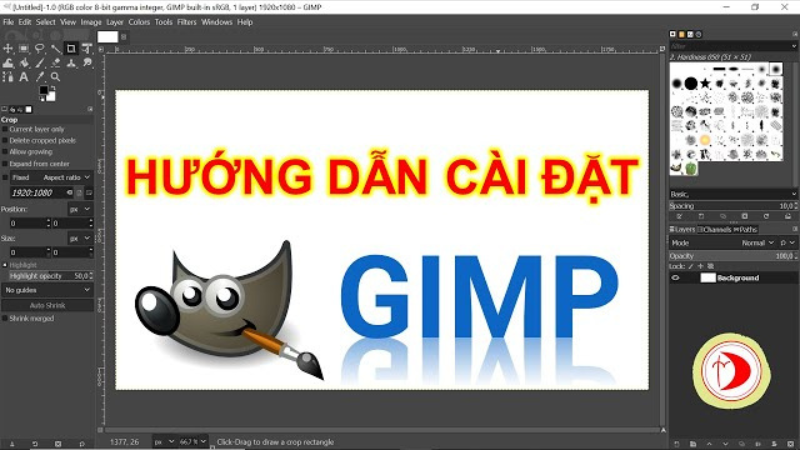Select the Rectangle Select tool

[x=24, y=47]
